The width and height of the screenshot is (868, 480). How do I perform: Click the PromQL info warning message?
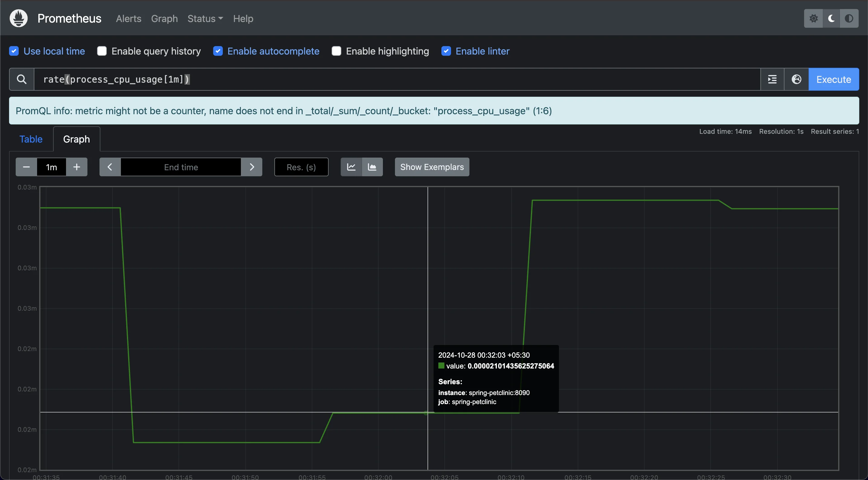(x=434, y=111)
